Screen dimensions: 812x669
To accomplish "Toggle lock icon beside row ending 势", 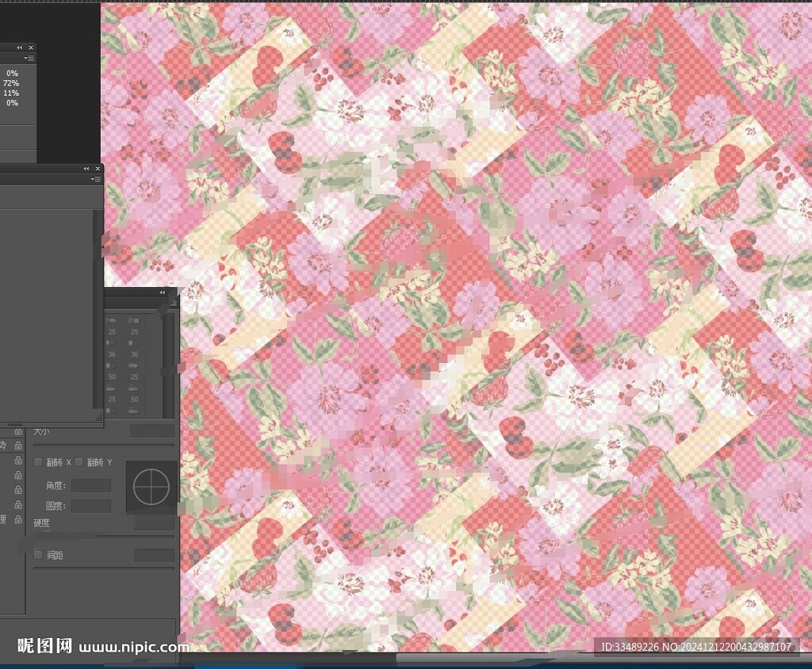I will pyautogui.click(x=18, y=445).
